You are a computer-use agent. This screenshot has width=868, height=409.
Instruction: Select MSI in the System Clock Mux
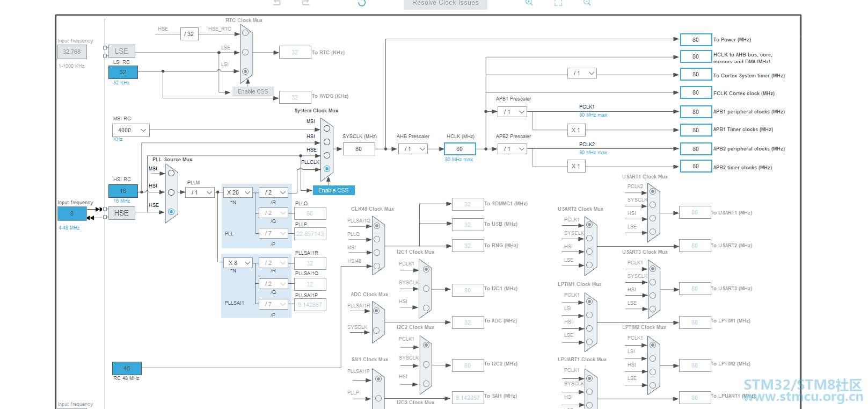(x=327, y=128)
